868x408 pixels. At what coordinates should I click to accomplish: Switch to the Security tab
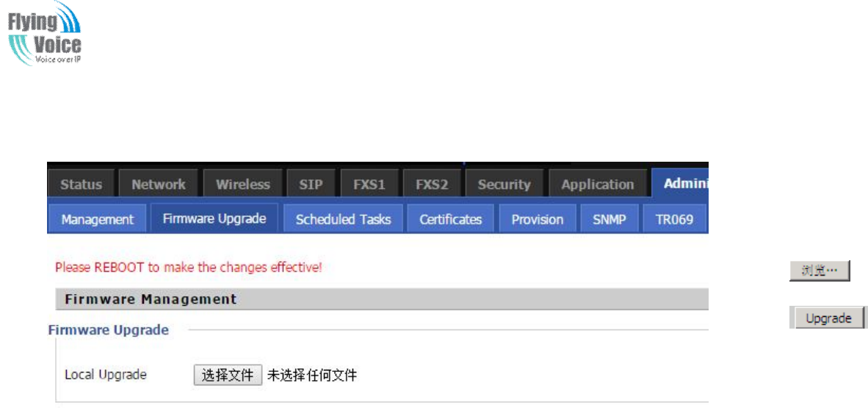504,184
